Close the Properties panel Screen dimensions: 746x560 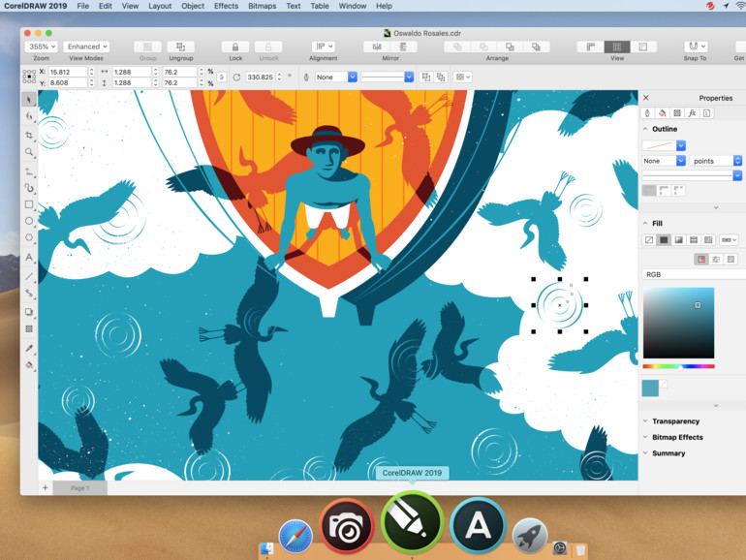[646, 98]
